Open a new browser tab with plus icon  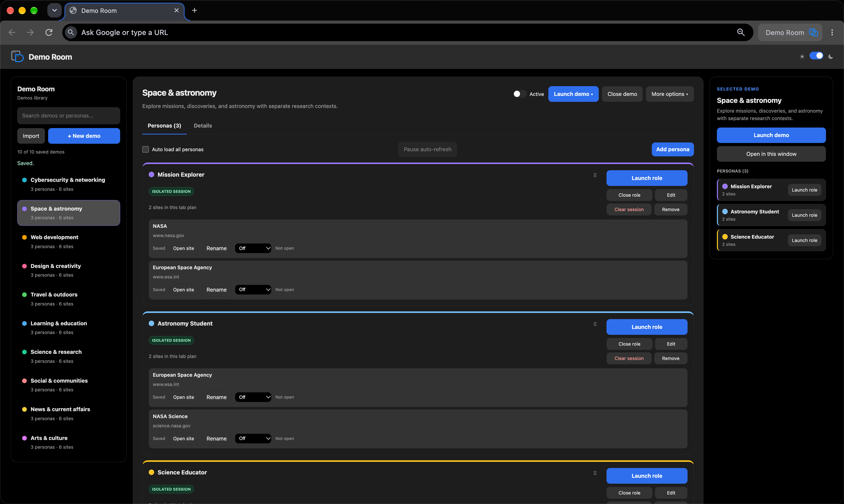[x=194, y=10]
